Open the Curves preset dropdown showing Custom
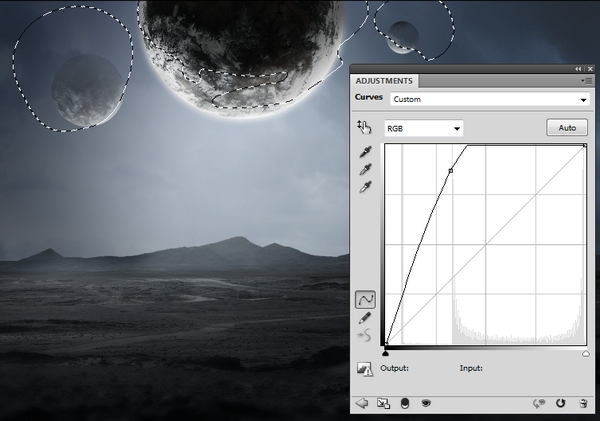Viewport: 600px width, 421px height. (489, 99)
